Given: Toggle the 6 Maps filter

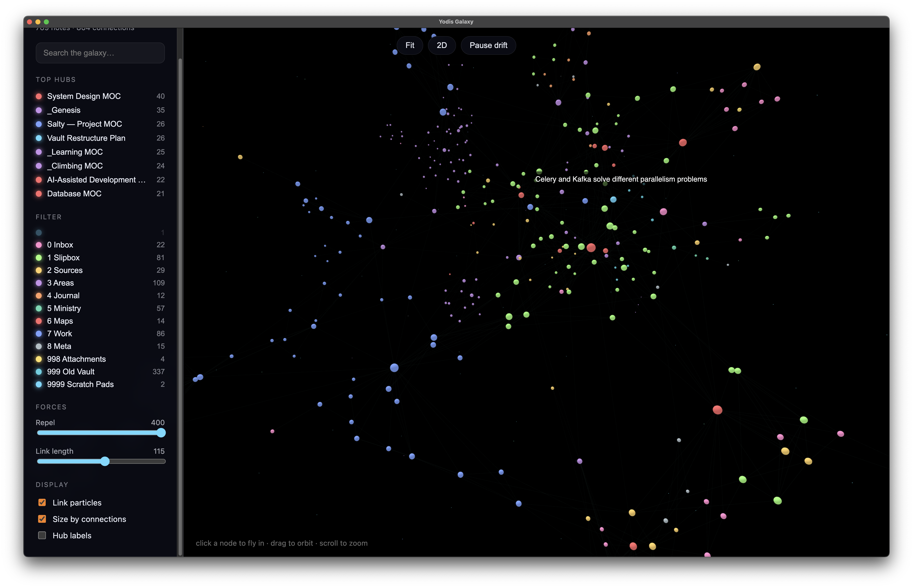Looking at the screenshot, I should [x=100, y=321].
